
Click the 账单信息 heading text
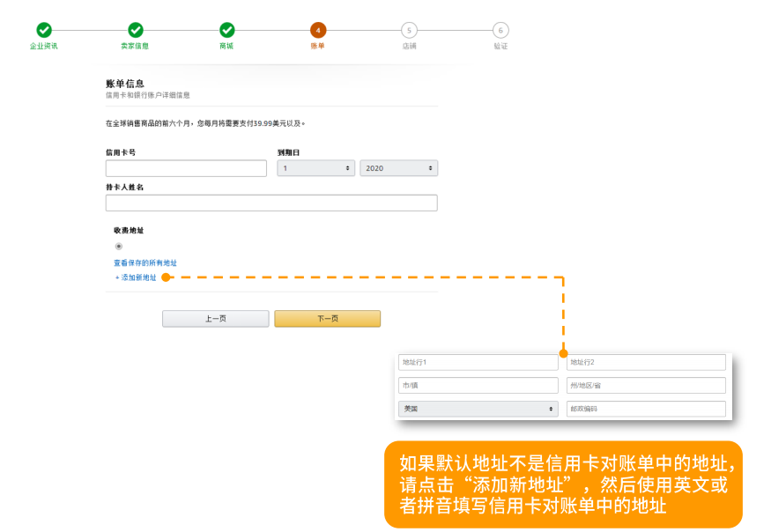pyautogui.click(x=125, y=83)
